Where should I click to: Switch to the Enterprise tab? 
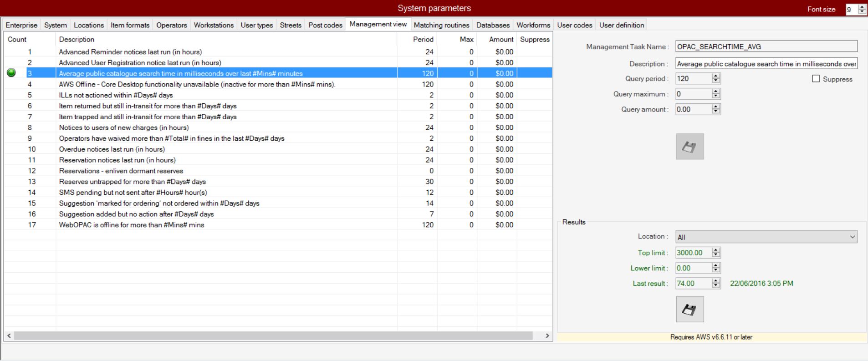pos(21,25)
